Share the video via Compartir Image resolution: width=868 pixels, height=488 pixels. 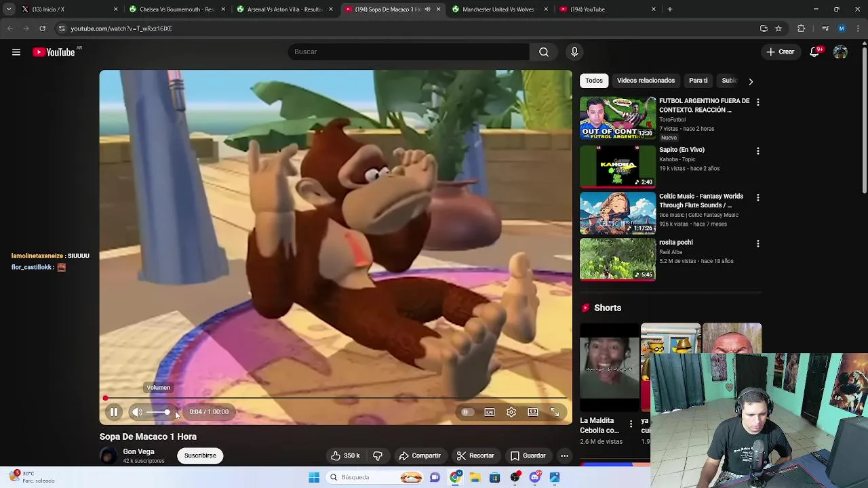pyautogui.click(x=420, y=455)
